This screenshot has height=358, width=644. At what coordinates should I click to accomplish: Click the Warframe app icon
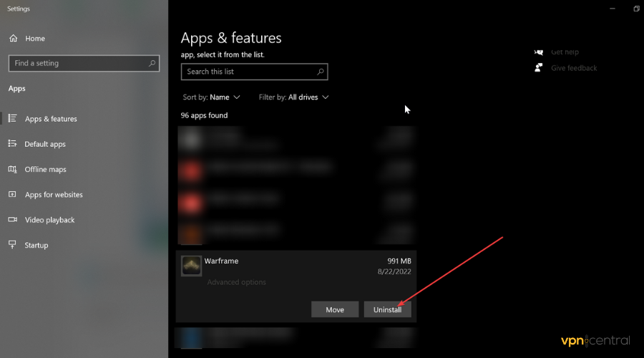(191, 266)
